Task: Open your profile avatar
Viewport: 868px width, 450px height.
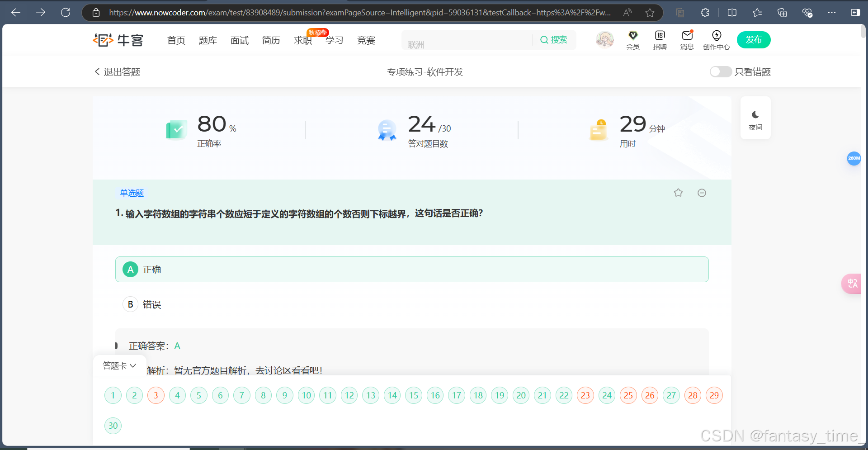Action: (605, 40)
